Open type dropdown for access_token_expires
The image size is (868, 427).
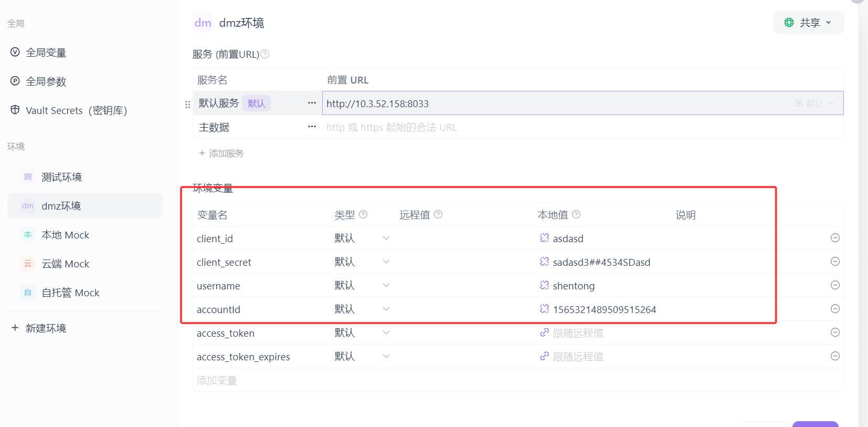coord(386,356)
